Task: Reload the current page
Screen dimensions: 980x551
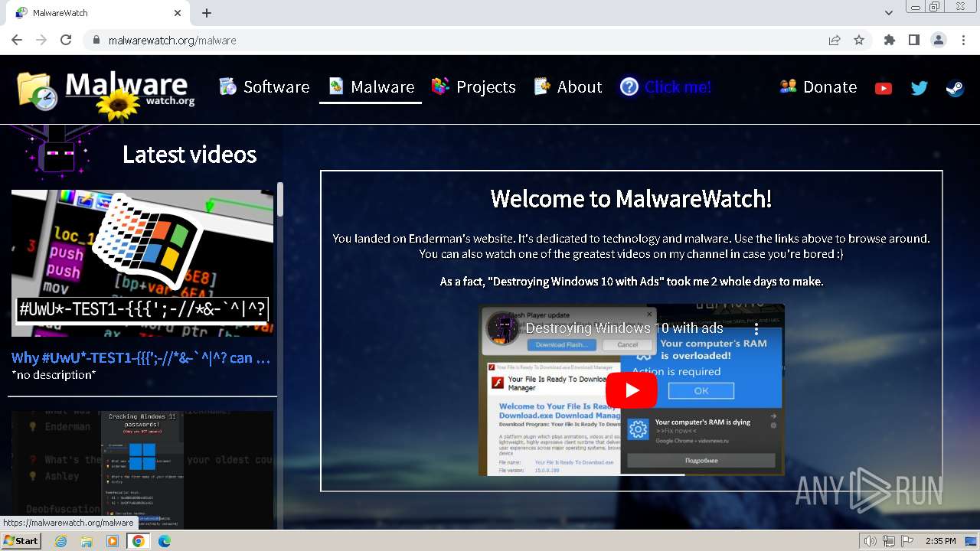Action: coord(66,40)
